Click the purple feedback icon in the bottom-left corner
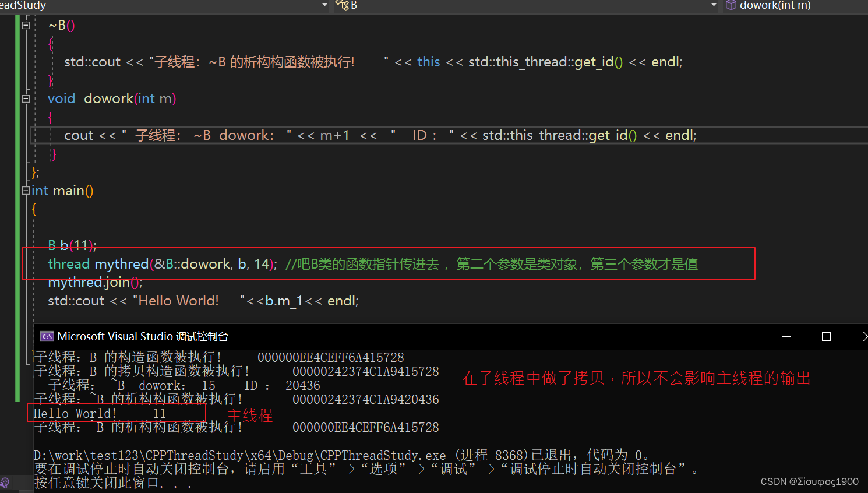The width and height of the screenshot is (868, 493). [6, 482]
